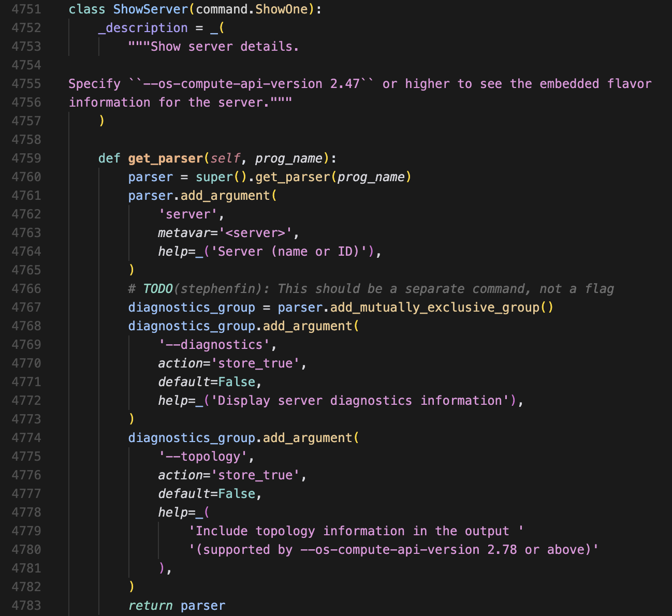Click '(supported by --os-compute-api-version 2.78 or above)' string
This screenshot has height=616, width=672.
point(393,550)
